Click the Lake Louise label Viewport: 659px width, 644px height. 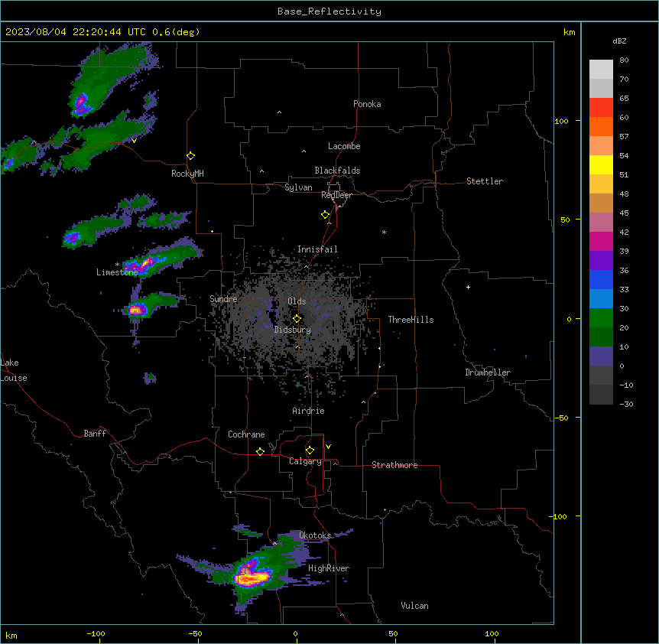(14, 370)
